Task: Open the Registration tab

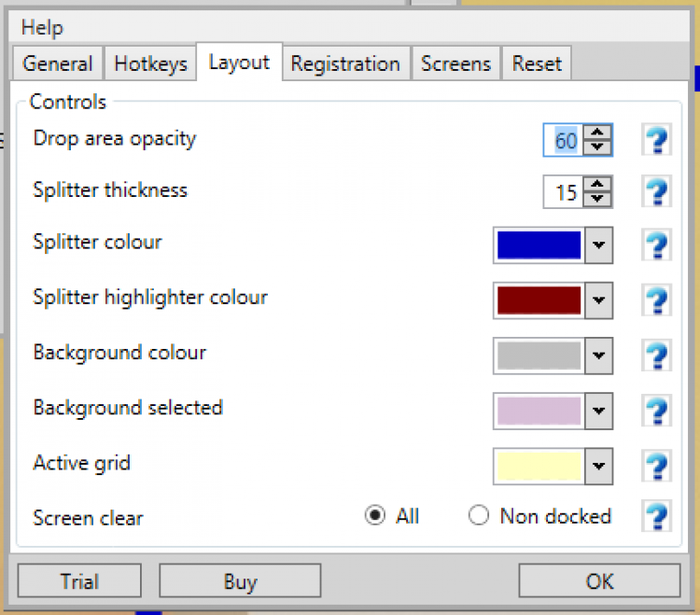Action: pos(345,63)
